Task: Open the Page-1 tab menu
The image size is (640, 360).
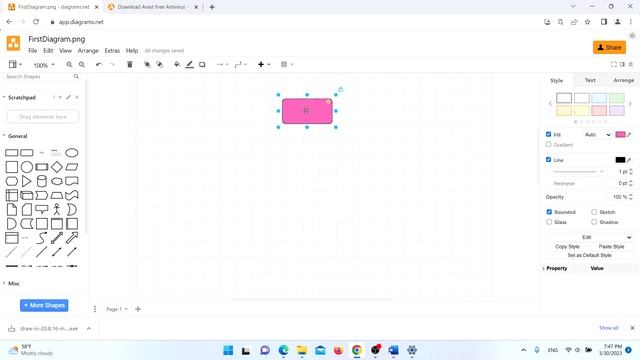Action: click(117, 309)
